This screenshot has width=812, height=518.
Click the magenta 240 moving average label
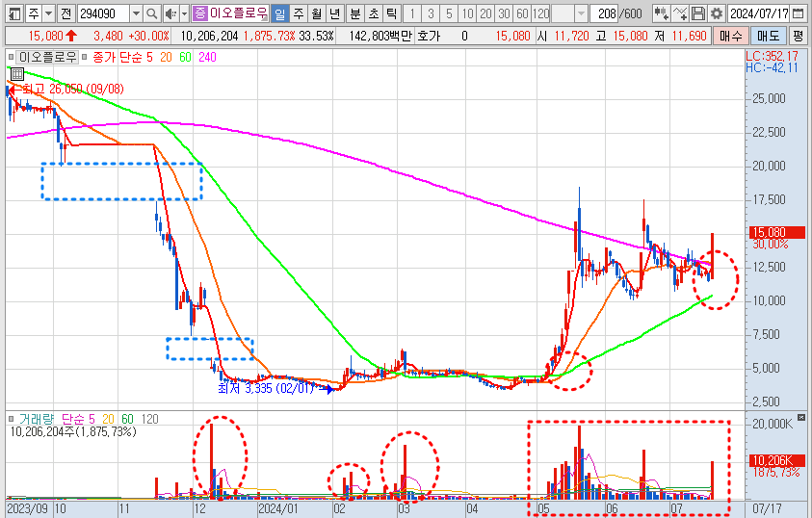(x=207, y=57)
